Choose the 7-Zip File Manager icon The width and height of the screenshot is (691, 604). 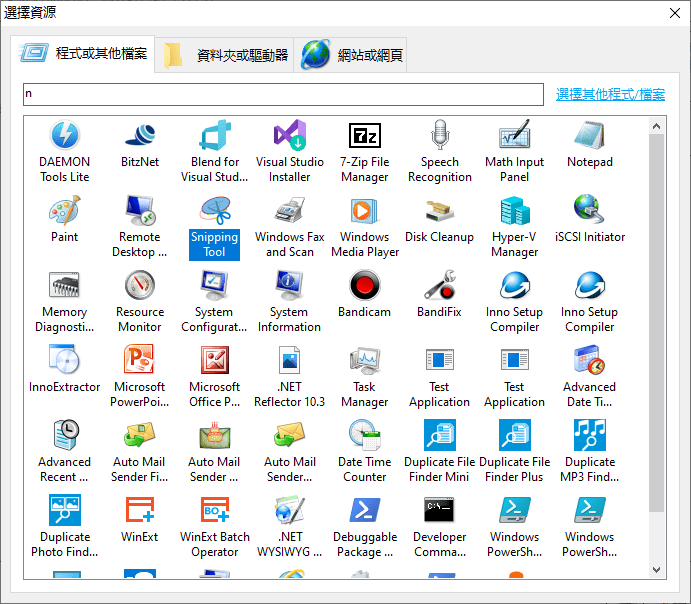(x=364, y=135)
